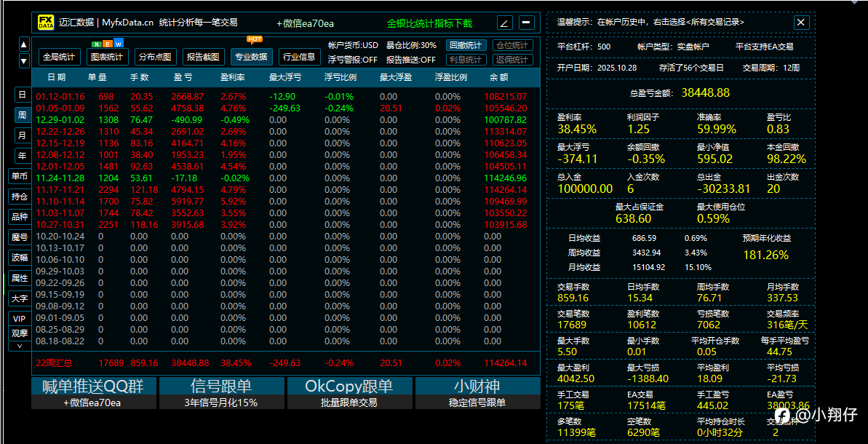The image size is (868, 444).
Task: Open the 属性 sidebar view
Action: [20, 278]
